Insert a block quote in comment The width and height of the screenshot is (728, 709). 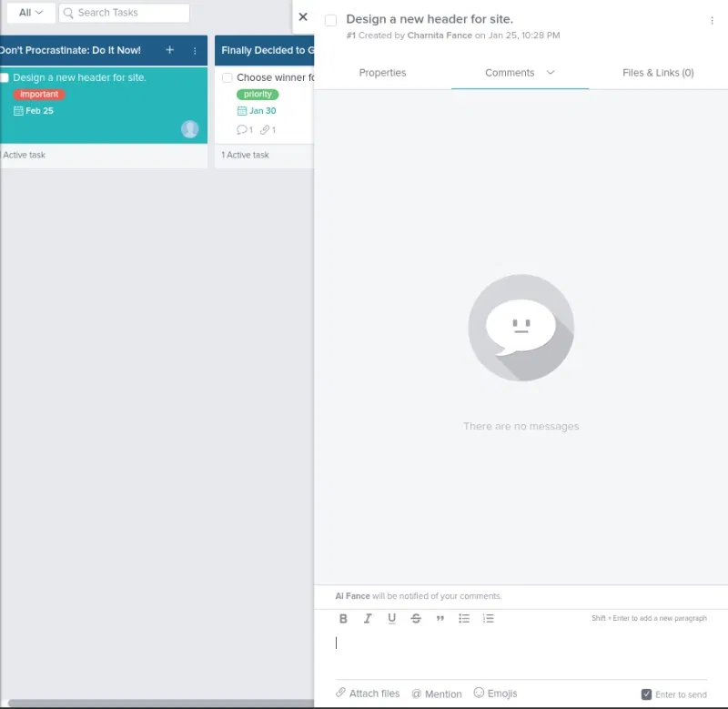tap(440, 619)
